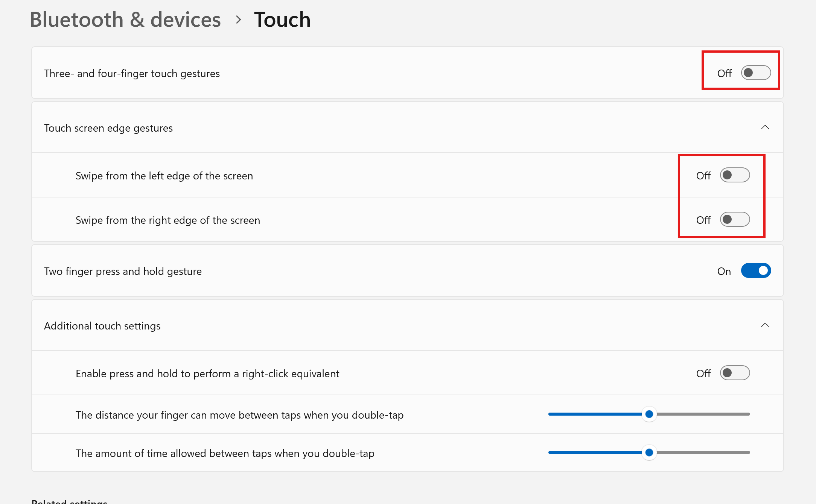
Task: Collapse Touch screen edge gestures using its chevron
Action: click(x=765, y=128)
